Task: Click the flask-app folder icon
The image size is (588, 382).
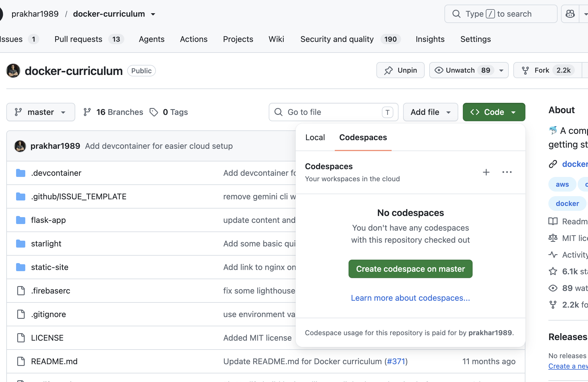Action: click(x=21, y=220)
